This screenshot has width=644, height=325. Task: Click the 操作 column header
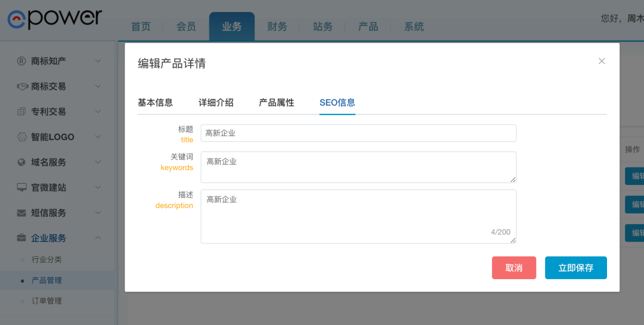[x=633, y=150]
